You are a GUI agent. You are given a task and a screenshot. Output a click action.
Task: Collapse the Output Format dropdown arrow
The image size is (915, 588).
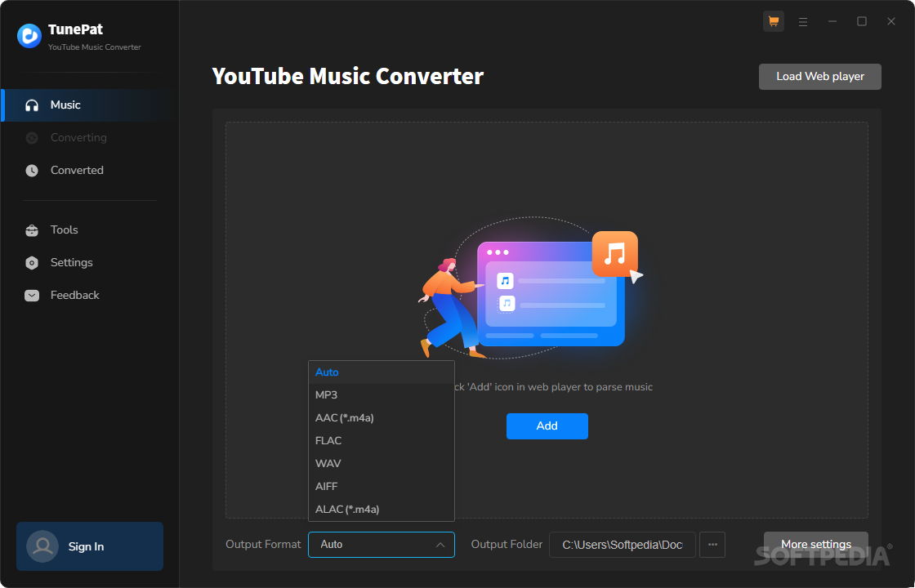pos(440,545)
